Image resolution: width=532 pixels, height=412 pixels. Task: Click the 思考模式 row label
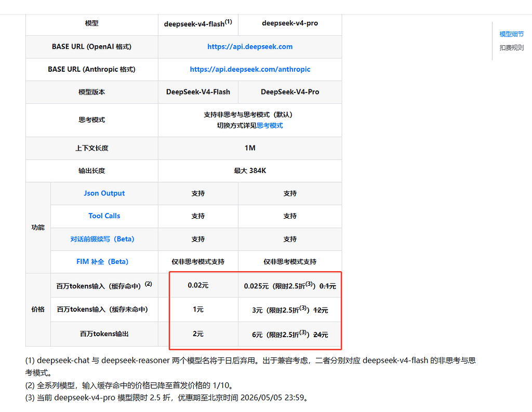tap(91, 120)
